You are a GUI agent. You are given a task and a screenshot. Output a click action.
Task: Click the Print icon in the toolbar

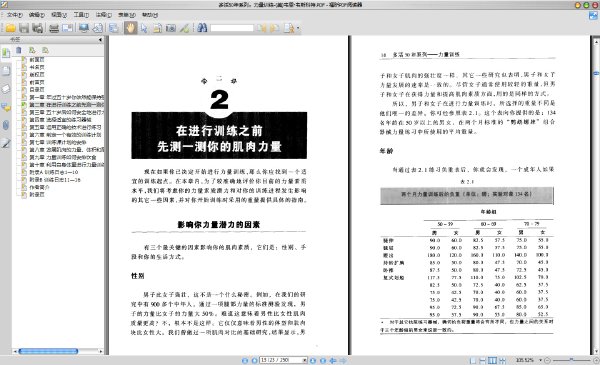point(54,28)
